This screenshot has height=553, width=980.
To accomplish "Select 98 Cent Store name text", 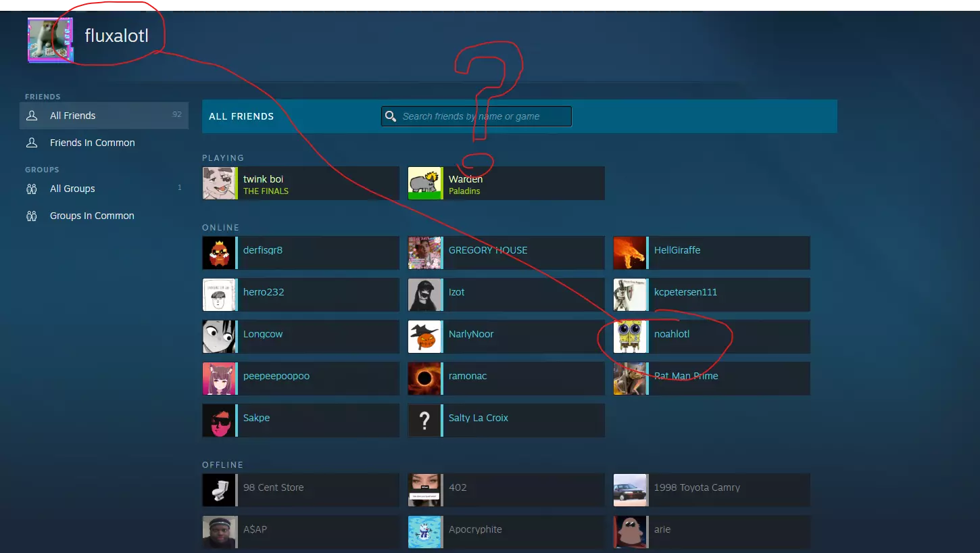I will tap(273, 487).
